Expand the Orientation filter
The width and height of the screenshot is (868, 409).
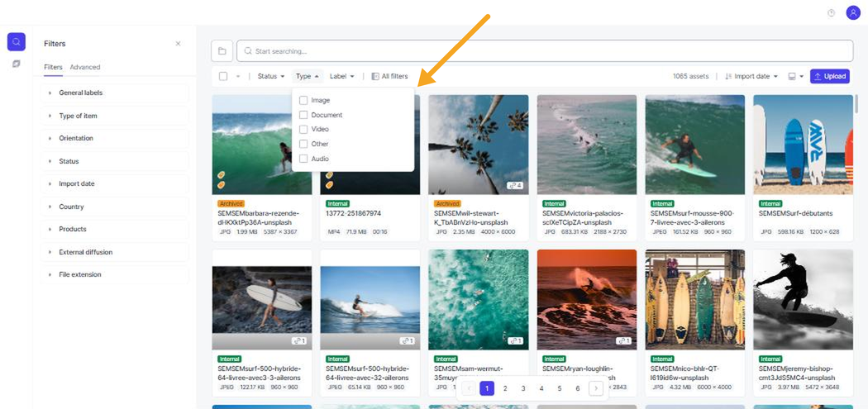point(115,138)
